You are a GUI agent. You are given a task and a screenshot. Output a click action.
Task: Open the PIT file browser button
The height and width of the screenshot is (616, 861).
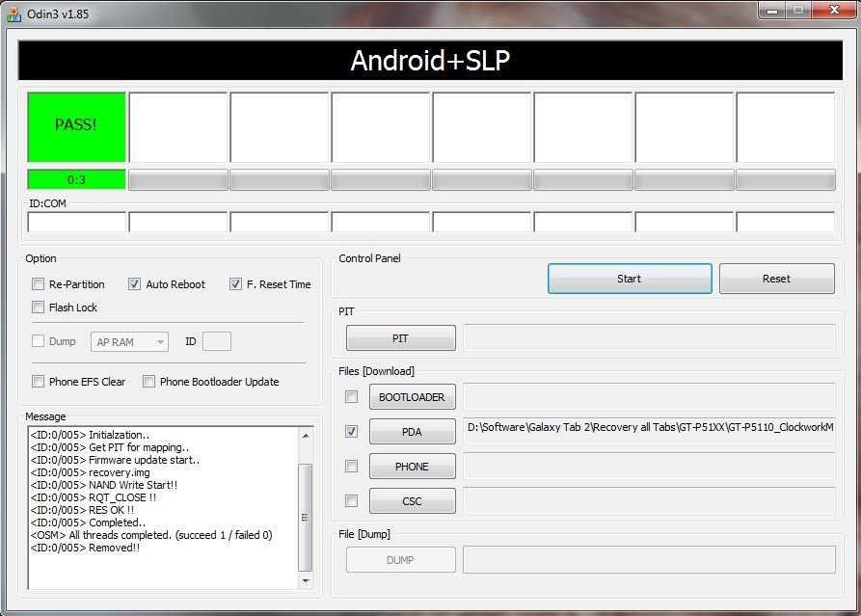click(401, 338)
